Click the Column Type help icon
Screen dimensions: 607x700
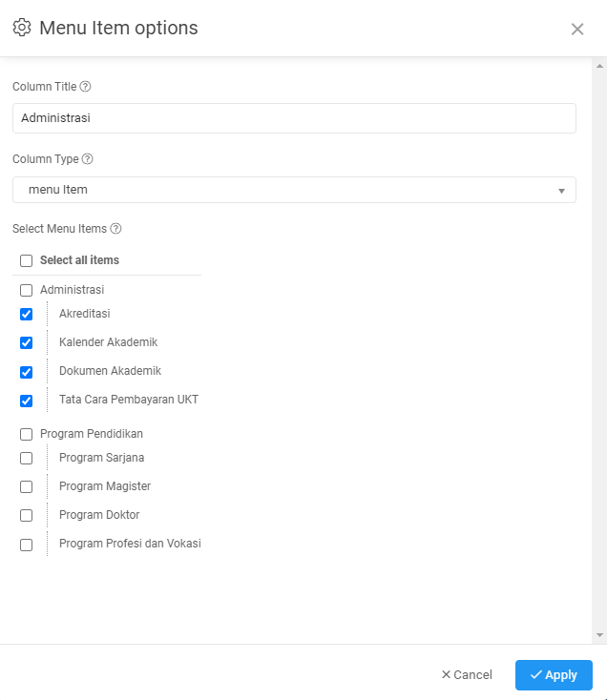point(88,159)
